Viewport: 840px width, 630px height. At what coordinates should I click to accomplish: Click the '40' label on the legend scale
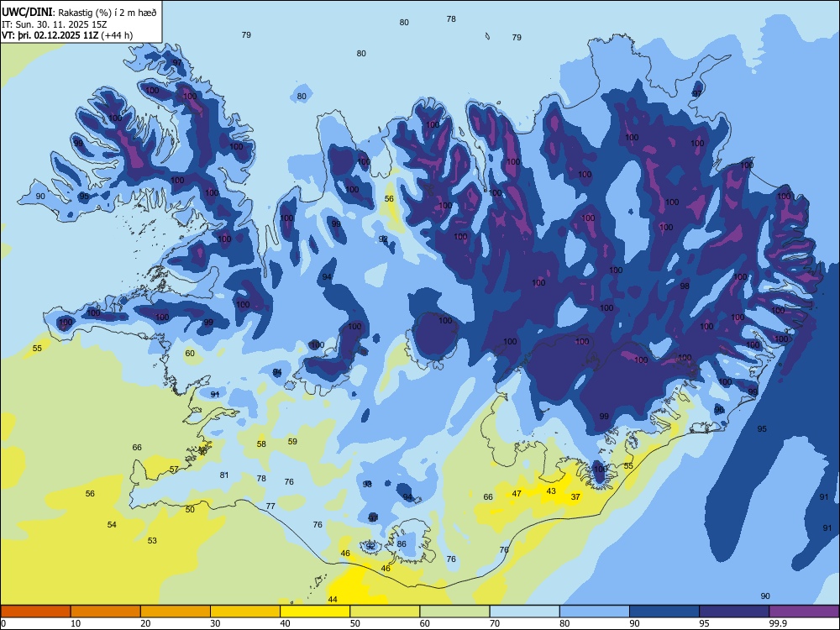(x=285, y=623)
